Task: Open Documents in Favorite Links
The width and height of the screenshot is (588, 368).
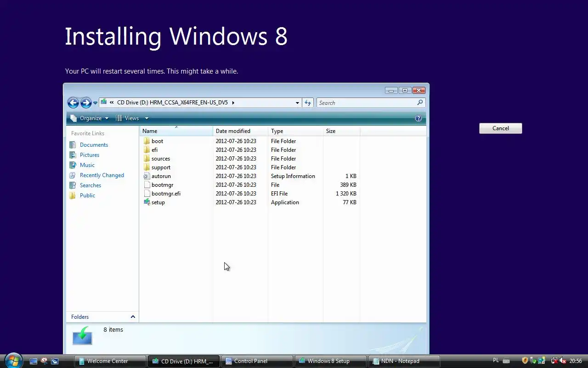Action: point(94,145)
